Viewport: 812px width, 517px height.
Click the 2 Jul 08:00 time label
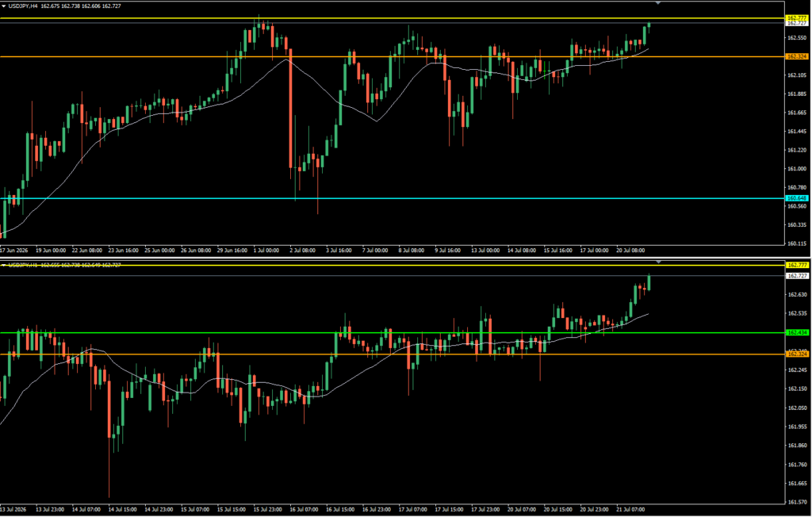[x=302, y=251]
